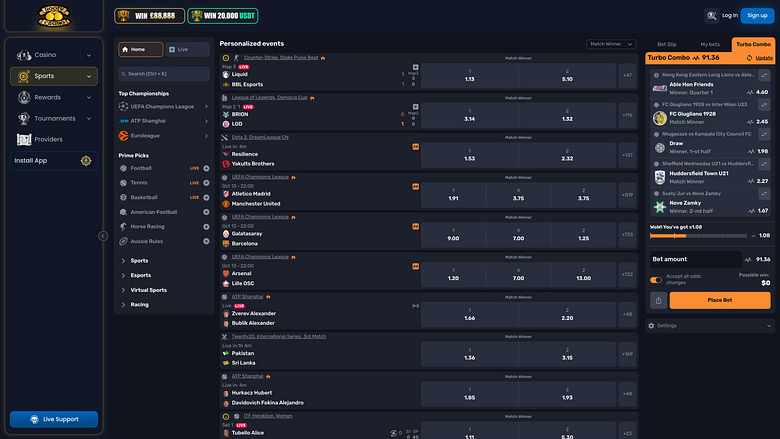Expand the Sports category tree
This screenshot has height=439, width=780.
point(123,261)
